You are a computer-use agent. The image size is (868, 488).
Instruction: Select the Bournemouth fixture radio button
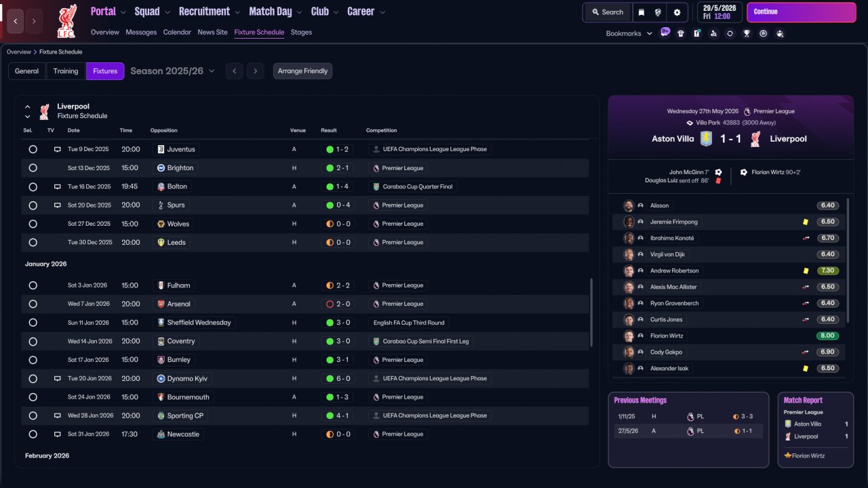pos(33,397)
